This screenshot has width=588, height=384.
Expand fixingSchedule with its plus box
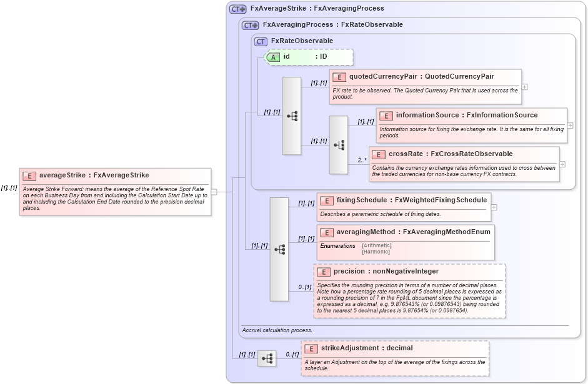pyautogui.click(x=494, y=207)
